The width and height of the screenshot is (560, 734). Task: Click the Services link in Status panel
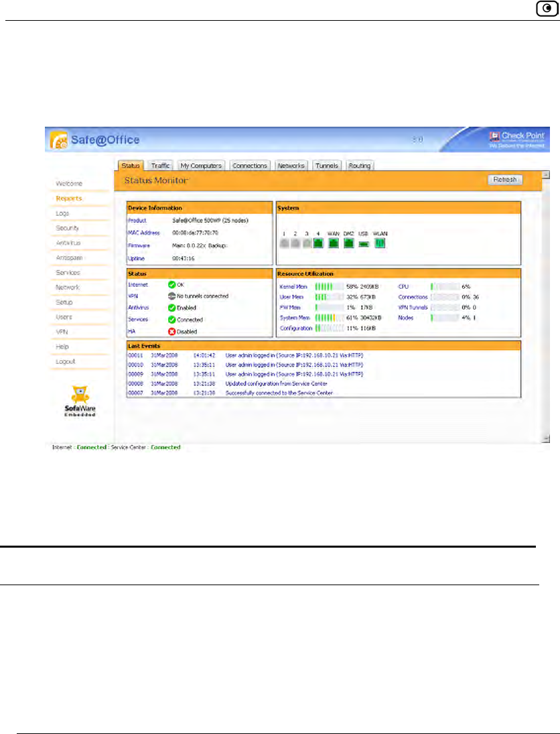coord(138,319)
